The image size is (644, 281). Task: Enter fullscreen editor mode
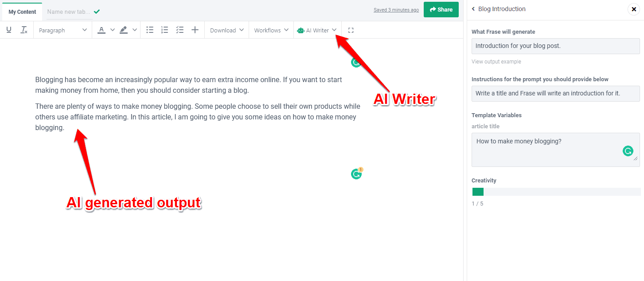coord(351,30)
